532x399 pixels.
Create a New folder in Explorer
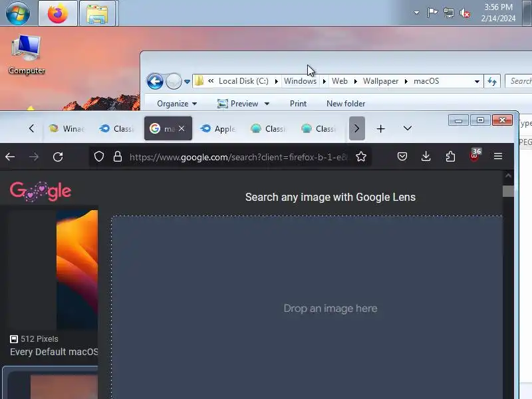(x=346, y=104)
